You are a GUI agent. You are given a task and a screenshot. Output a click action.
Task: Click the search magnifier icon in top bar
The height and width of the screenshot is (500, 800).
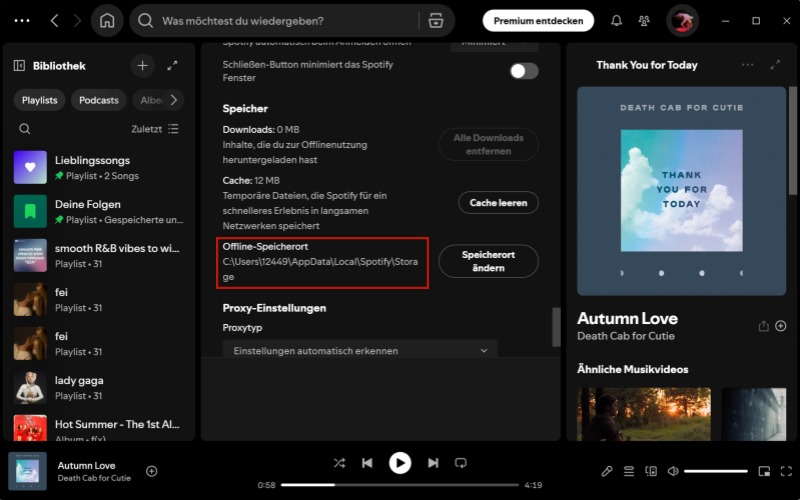click(145, 21)
